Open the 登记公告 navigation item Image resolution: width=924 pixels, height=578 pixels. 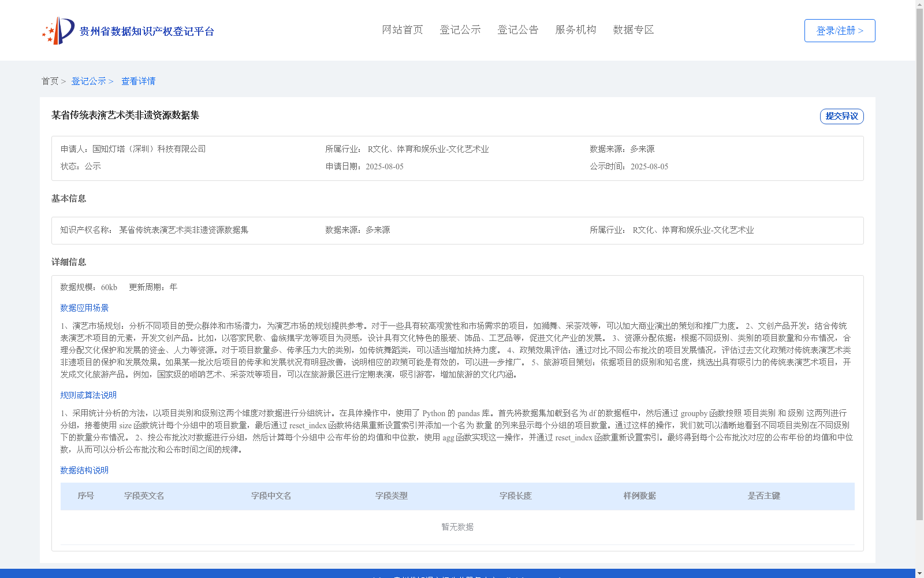click(x=518, y=29)
